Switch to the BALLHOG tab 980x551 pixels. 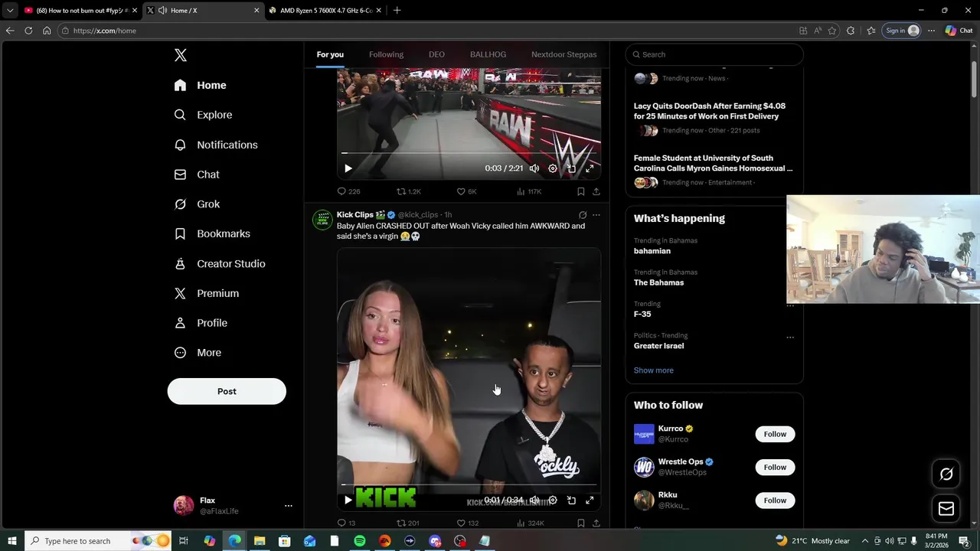pyautogui.click(x=488, y=54)
